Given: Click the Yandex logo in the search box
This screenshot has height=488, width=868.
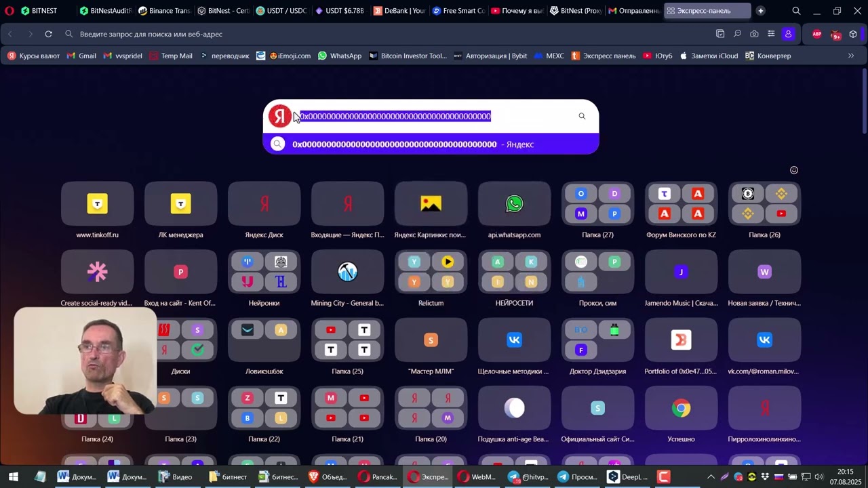Looking at the screenshot, I should click(279, 116).
